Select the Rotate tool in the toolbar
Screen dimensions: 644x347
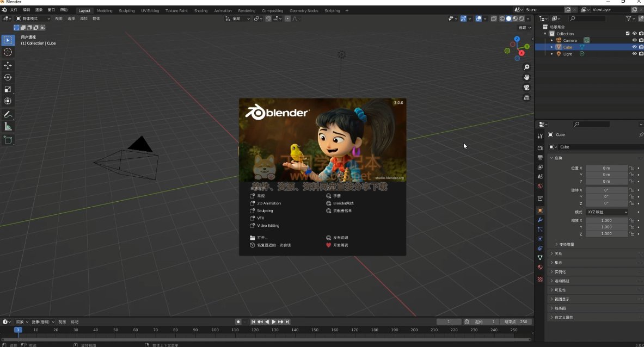8,77
